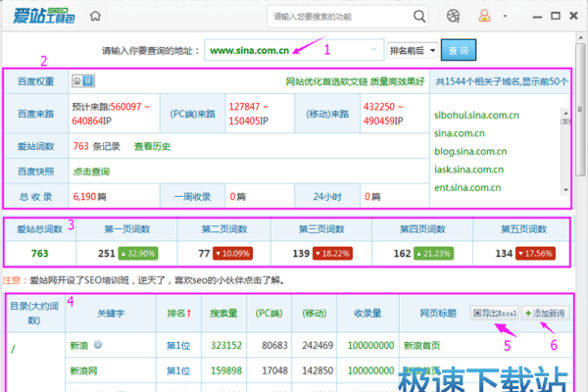Select 爱站总词数 value 763

40,254
